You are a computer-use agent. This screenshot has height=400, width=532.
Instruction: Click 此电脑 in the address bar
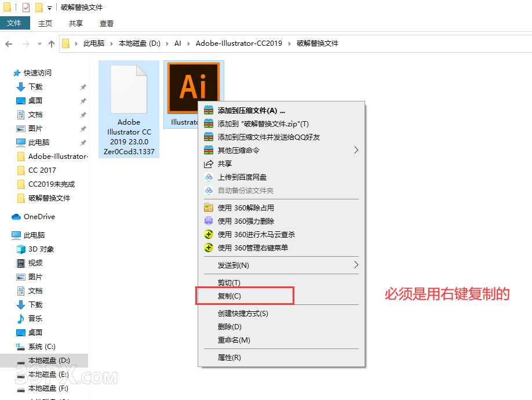point(94,43)
